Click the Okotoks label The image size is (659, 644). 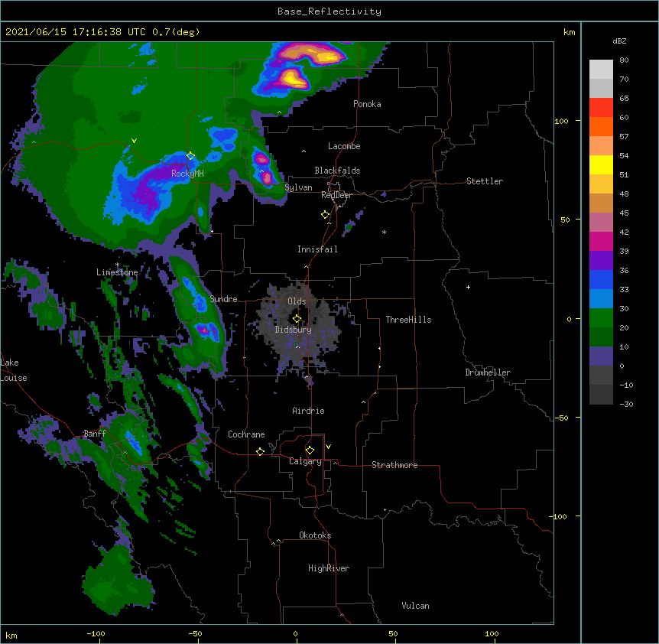point(315,535)
